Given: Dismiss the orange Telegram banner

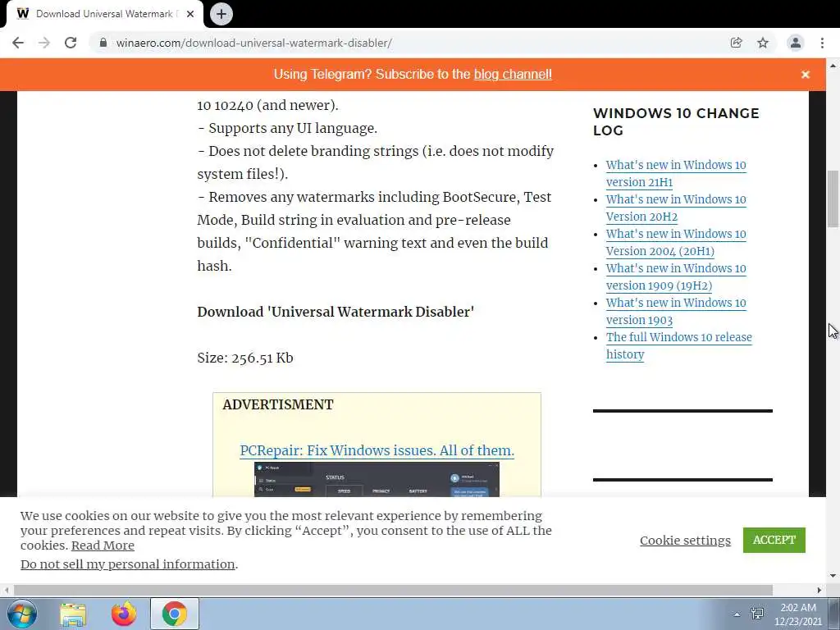Looking at the screenshot, I should click(x=806, y=75).
